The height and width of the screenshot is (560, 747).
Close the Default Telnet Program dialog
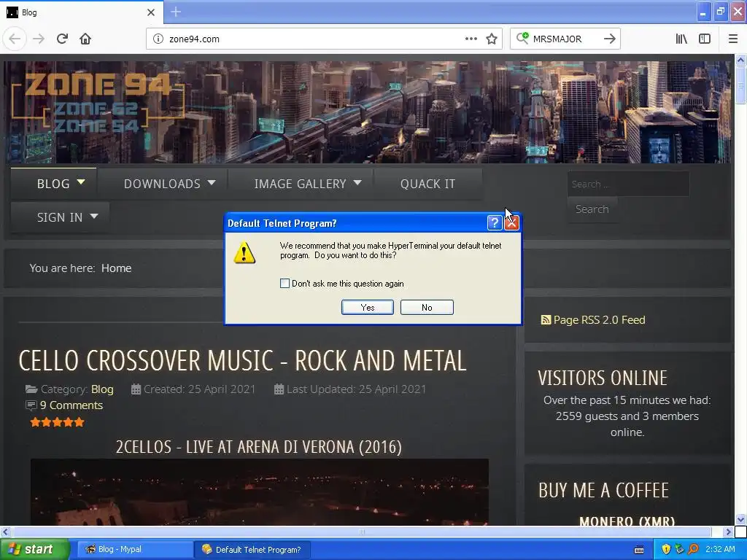point(511,223)
